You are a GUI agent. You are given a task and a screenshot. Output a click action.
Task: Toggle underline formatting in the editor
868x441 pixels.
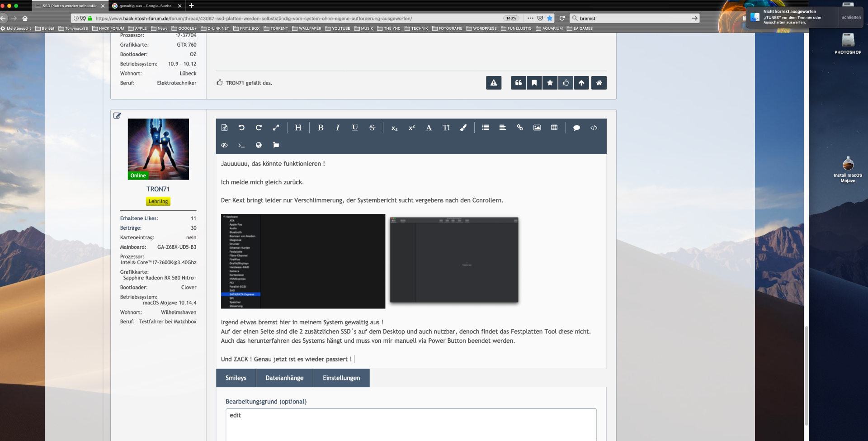(355, 128)
